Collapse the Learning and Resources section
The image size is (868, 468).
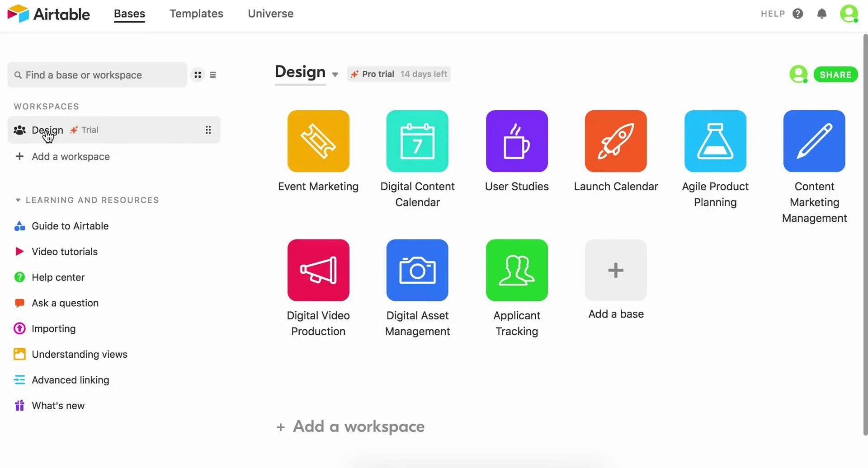tap(18, 200)
